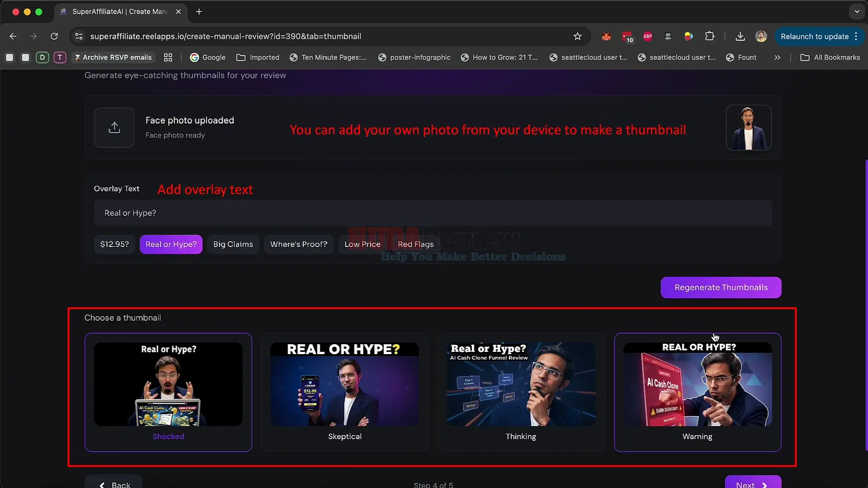Show more bookmarks overflow chevron
868x488 pixels.
777,57
